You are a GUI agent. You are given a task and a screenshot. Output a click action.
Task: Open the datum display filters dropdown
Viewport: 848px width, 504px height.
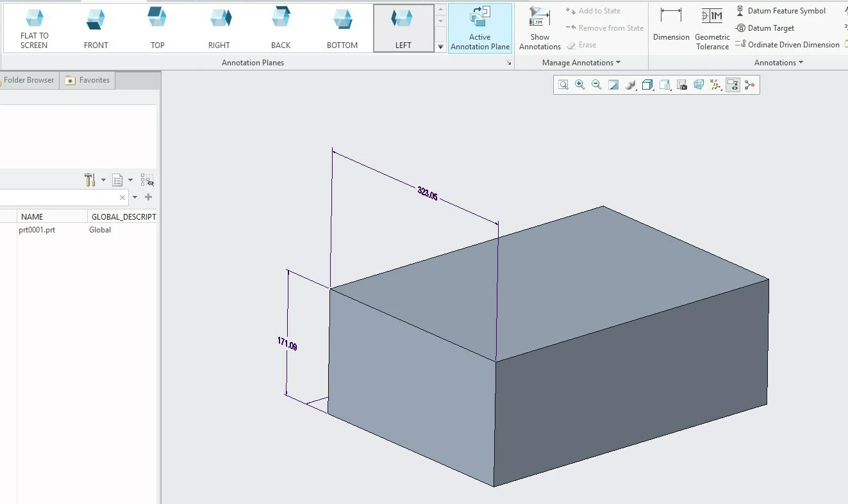pos(716,85)
